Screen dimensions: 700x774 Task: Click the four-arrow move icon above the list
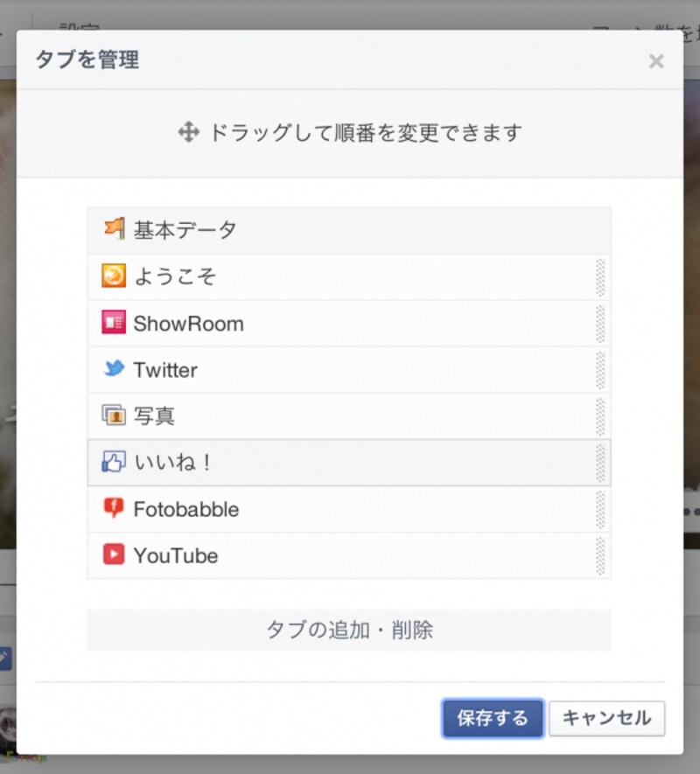point(187,131)
